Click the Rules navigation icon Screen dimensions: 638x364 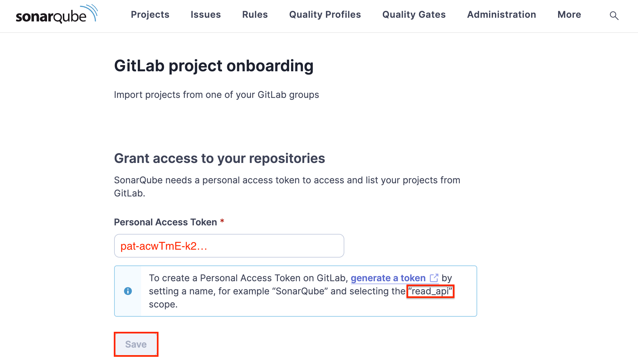point(255,14)
